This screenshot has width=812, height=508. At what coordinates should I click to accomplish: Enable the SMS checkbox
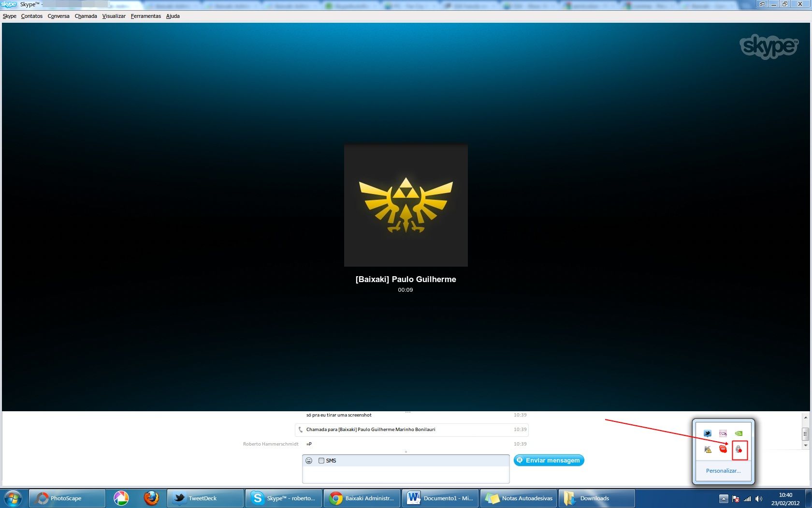click(x=321, y=461)
